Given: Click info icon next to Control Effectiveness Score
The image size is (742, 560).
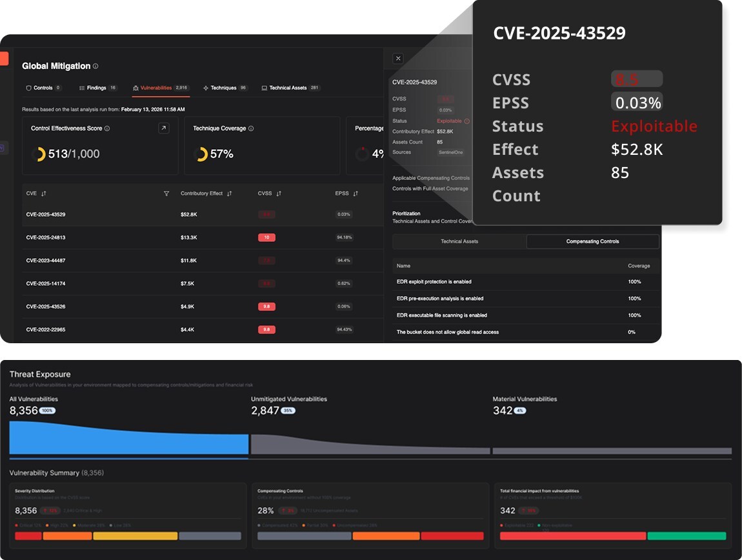Looking at the screenshot, I should [107, 128].
